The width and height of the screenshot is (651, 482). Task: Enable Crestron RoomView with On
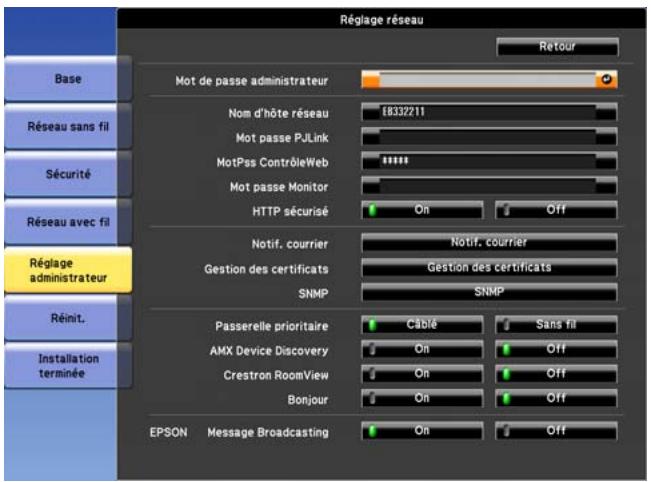click(422, 372)
